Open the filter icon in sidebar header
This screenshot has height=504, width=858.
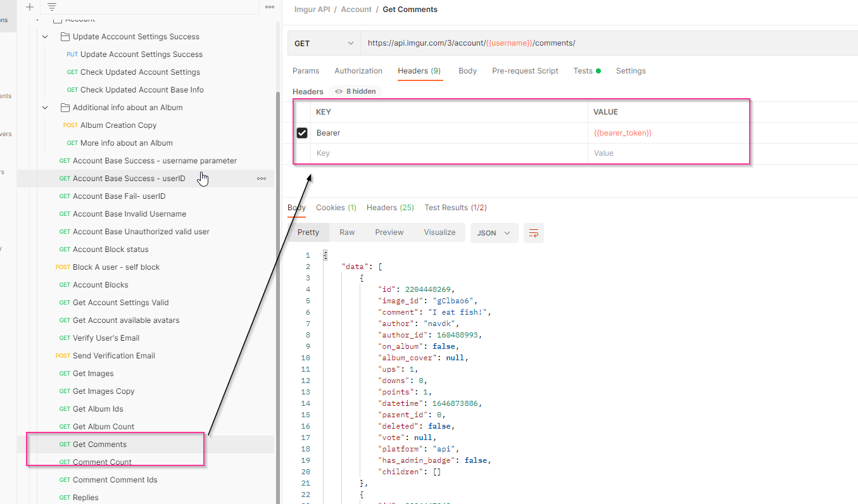coord(52,7)
